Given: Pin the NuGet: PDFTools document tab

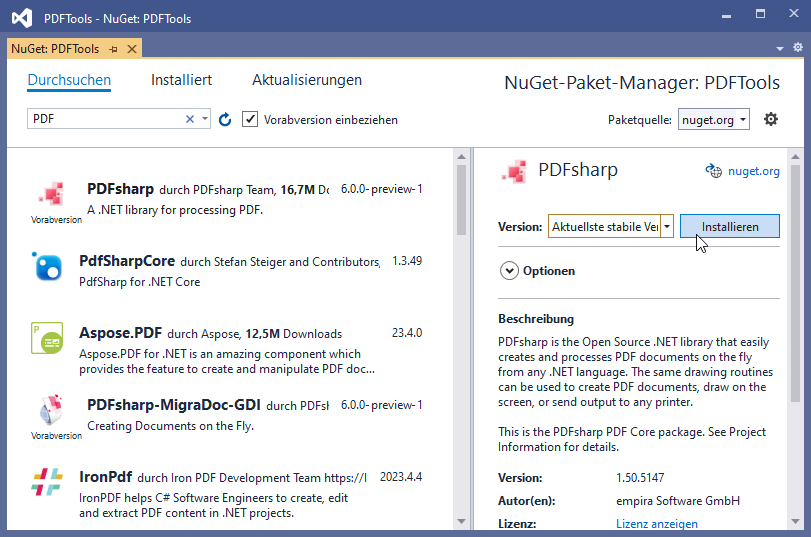Looking at the screenshot, I should click(x=114, y=48).
